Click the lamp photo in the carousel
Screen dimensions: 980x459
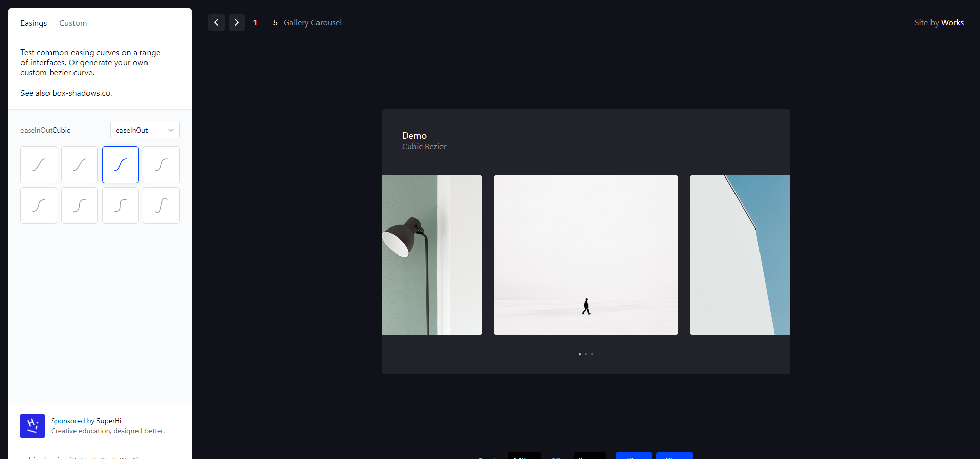[432, 255]
